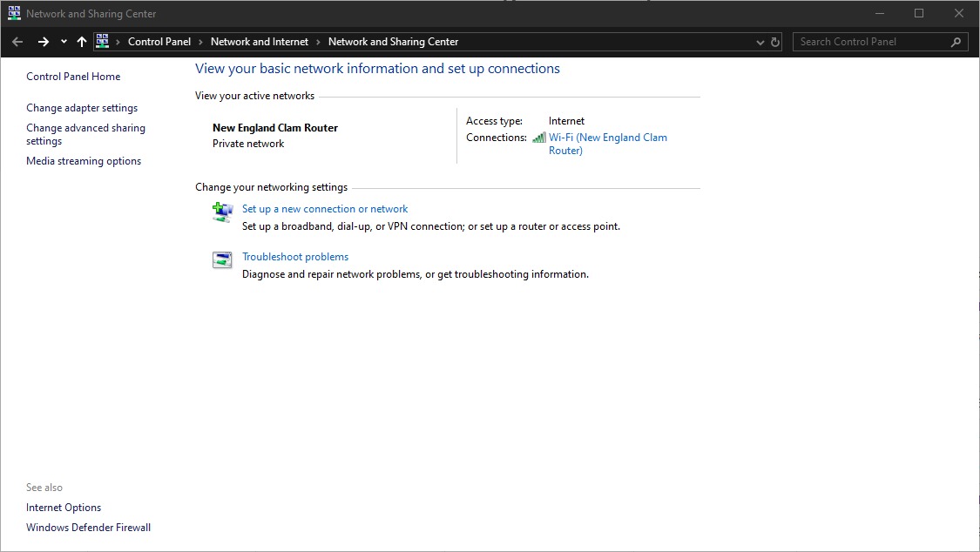Expand the address bar history dropdown

(x=760, y=42)
